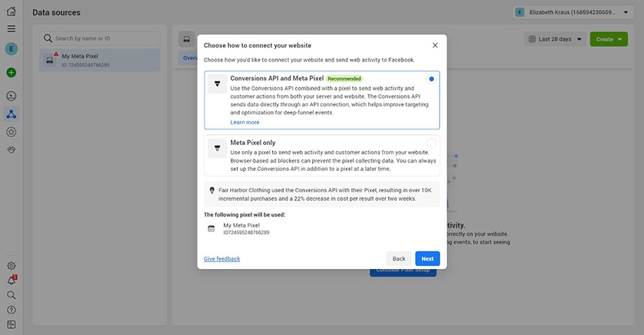Click 'Choose how to connect your website' title
This screenshot has height=335, width=644.
point(258,45)
